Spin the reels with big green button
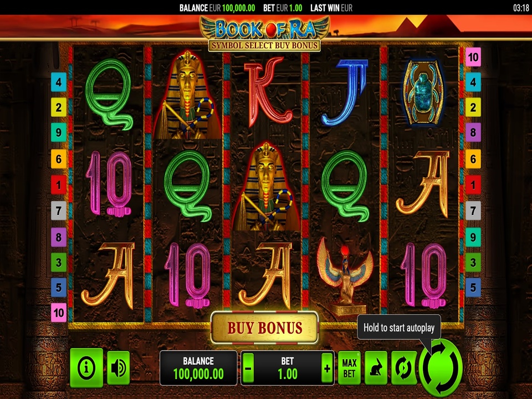 pos(441,369)
